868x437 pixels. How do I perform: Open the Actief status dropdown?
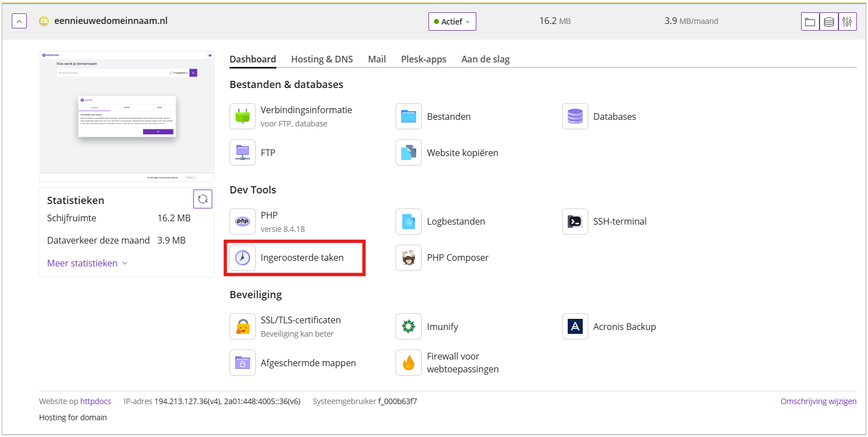pos(452,22)
